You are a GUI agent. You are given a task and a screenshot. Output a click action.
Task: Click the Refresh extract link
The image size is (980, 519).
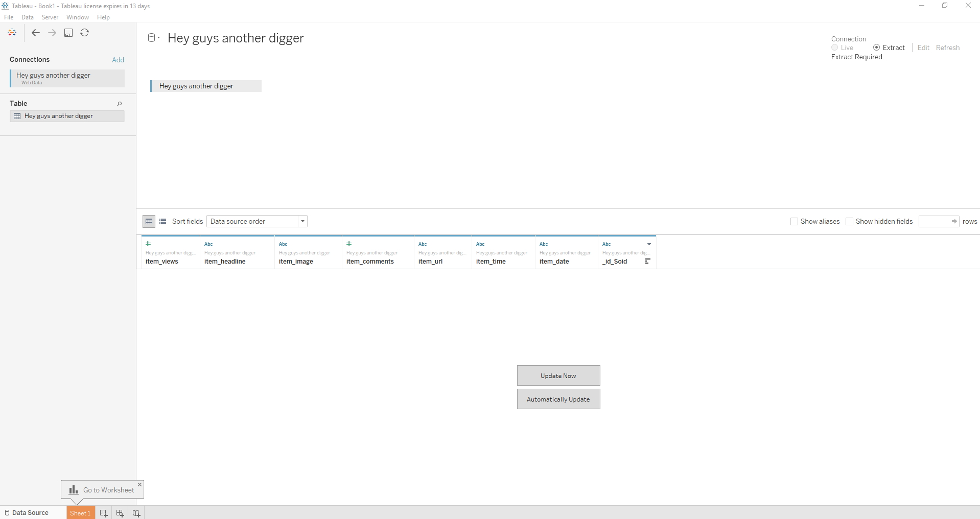[948, 48]
